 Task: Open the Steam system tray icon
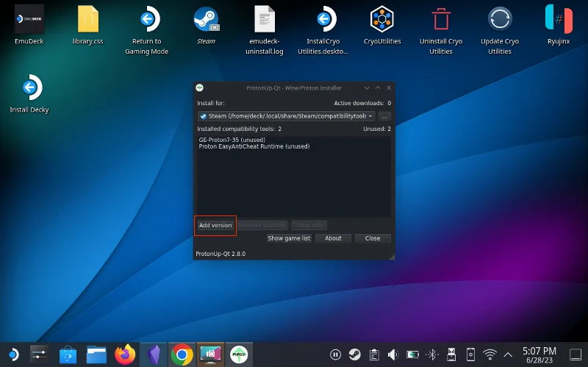coord(354,354)
